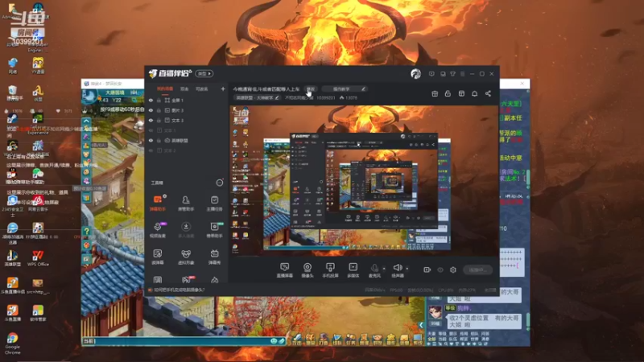Image resolution: width=644 pixels, height=362 pixels.
Task: Launch Google Chrome from desktop
Action: (x=12, y=343)
